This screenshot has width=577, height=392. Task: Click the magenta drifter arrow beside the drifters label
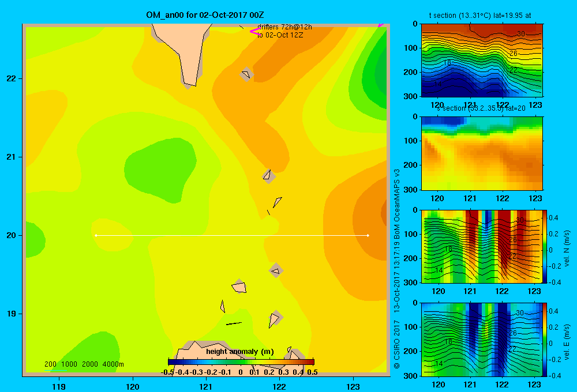[x=254, y=32]
